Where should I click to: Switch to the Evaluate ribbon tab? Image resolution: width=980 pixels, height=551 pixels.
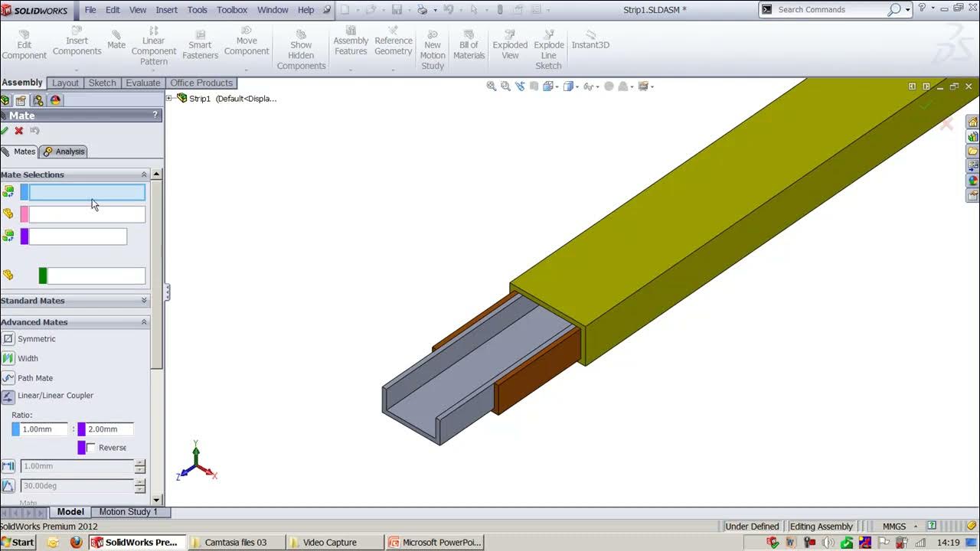coord(143,83)
